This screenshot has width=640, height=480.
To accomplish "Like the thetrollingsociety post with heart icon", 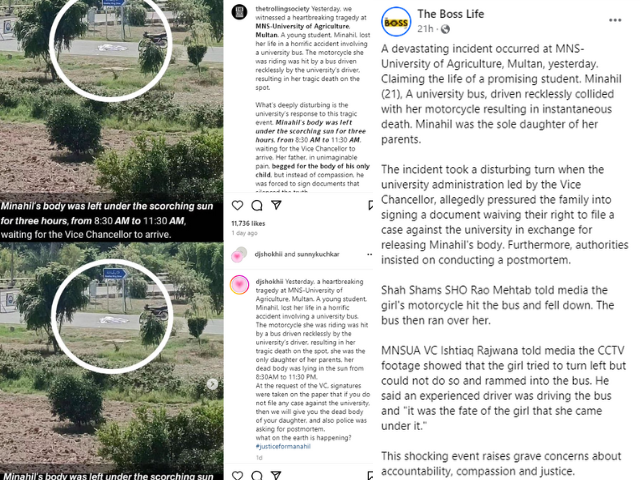I will 238,205.
